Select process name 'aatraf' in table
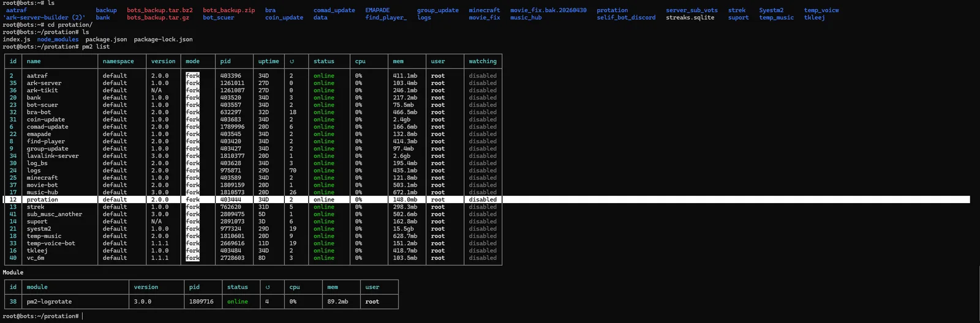The height and width of the screenshot is (323, 980). tap(37, 76)
